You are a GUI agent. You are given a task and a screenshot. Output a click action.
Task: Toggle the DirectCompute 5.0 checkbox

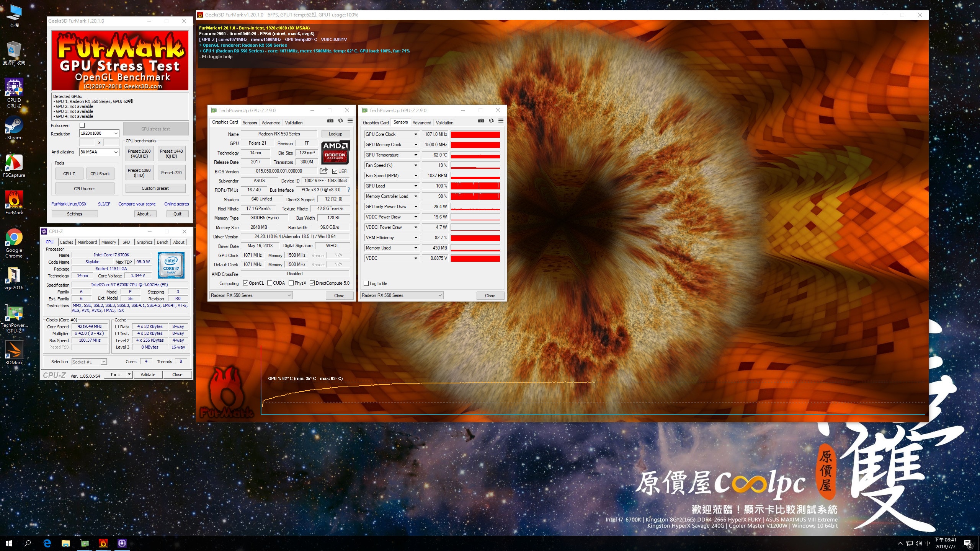312,283
